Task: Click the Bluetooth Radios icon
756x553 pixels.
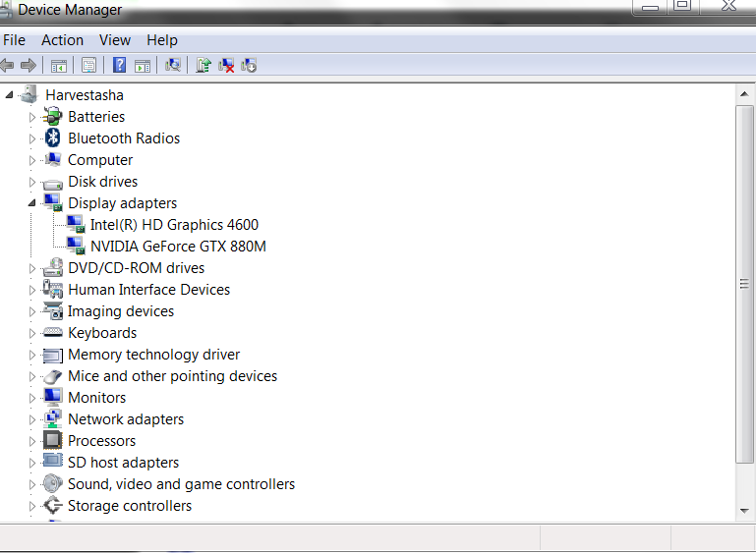Action: 52,138
